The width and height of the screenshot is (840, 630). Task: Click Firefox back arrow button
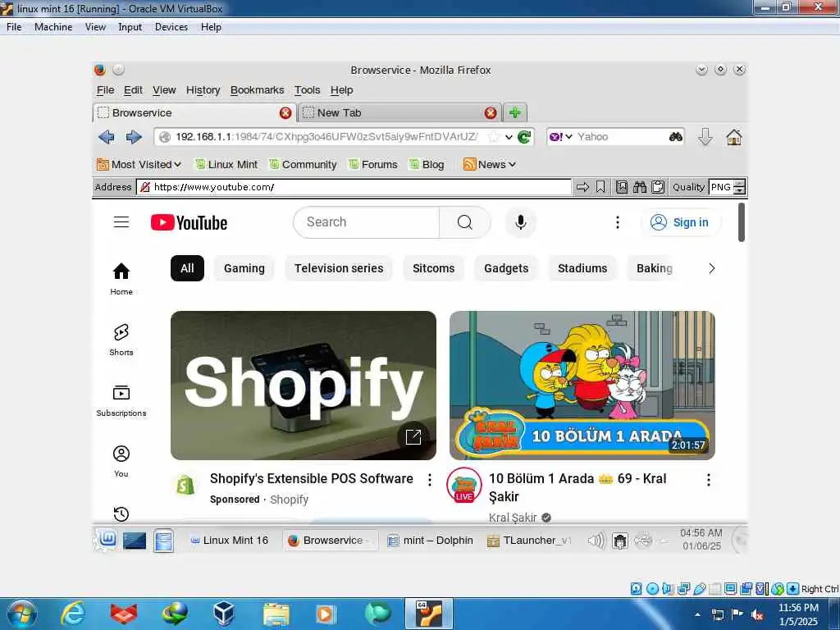(x=106, y=137)
